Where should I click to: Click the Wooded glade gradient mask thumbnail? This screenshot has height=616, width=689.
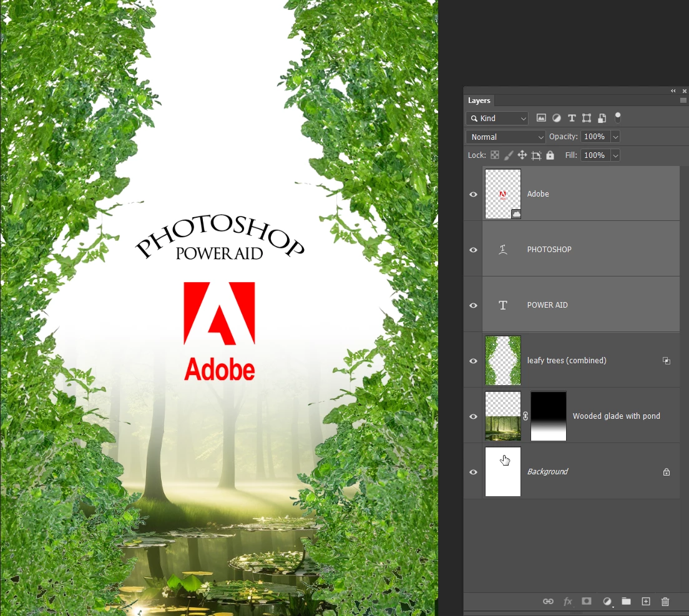[549, 416]
